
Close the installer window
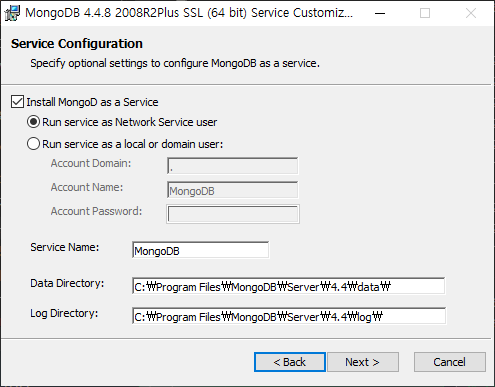(471, 13)
